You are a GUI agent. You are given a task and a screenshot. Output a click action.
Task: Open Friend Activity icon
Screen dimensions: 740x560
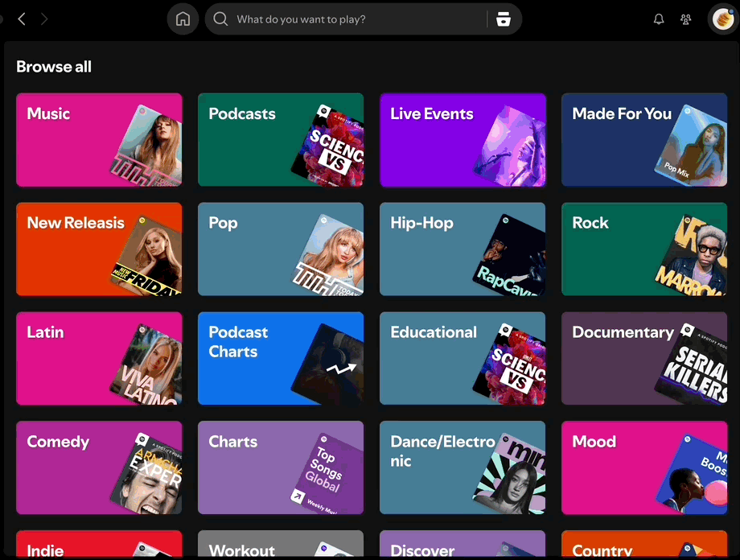coord(686,19)
